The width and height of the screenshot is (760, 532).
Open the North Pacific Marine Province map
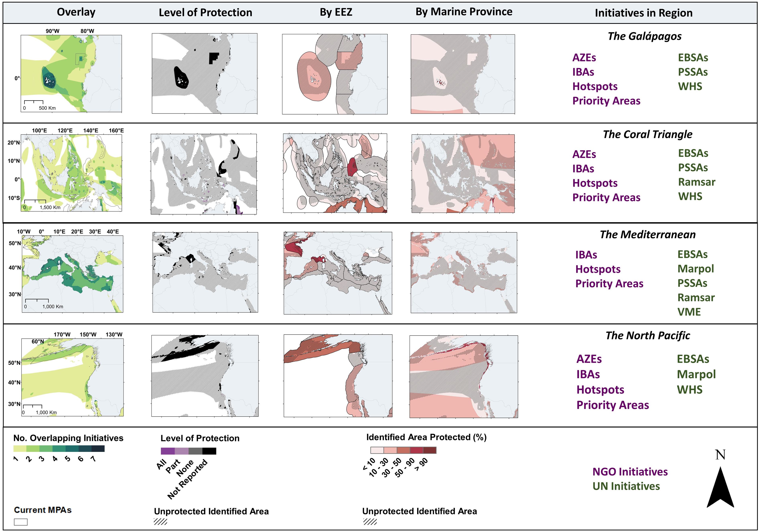(464, 377)
